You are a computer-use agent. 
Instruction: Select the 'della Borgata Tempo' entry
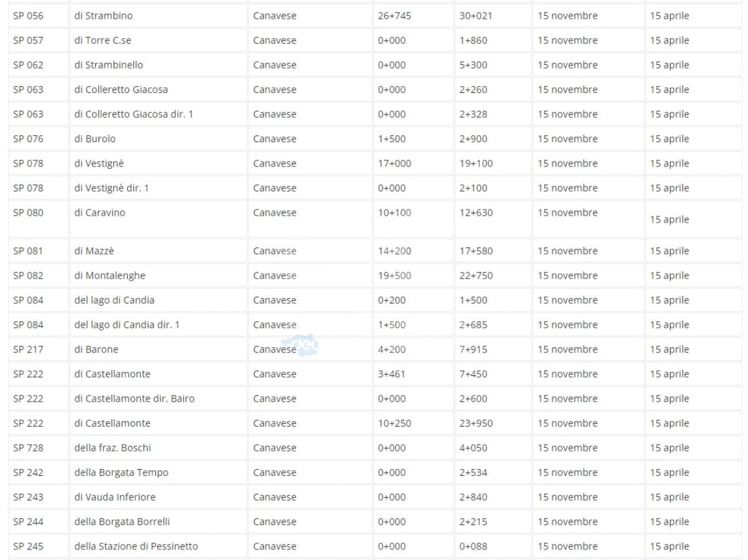[122, 473]
